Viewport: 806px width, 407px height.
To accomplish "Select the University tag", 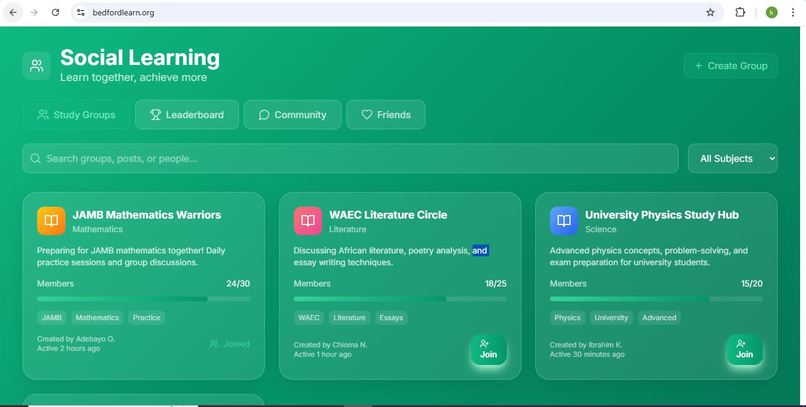I will (611, 318).
